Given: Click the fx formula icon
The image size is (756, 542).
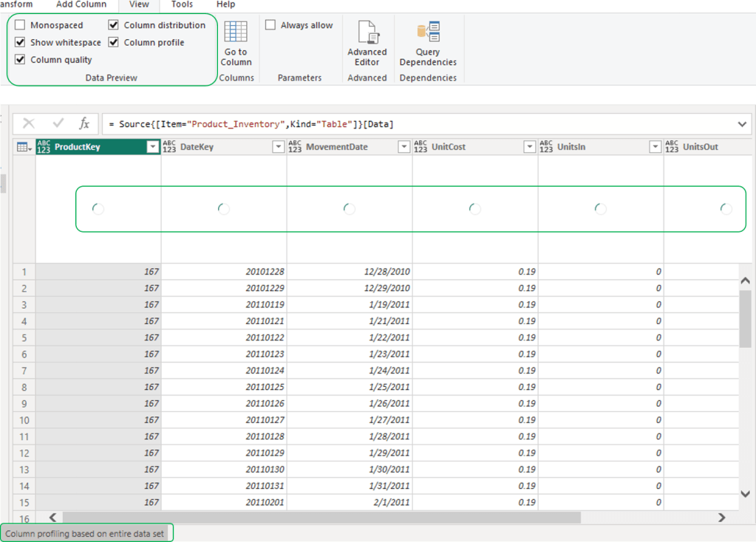Looking at the screenshot, I should click(x=84, y=124).
